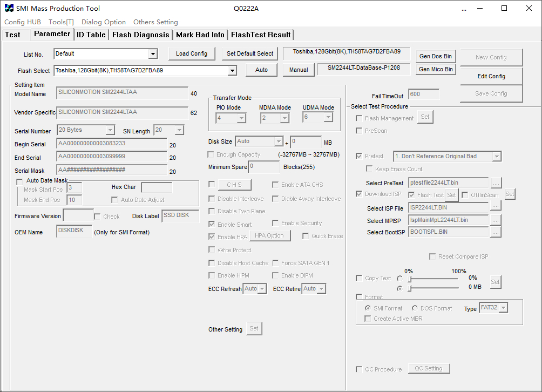Open the Dialog Option menu

104,22
